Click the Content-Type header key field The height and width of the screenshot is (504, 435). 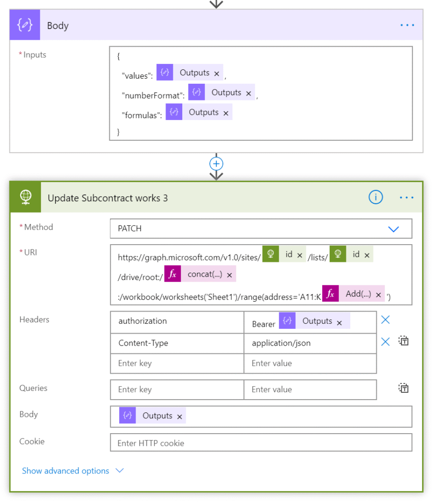click(x=177, y=343)
